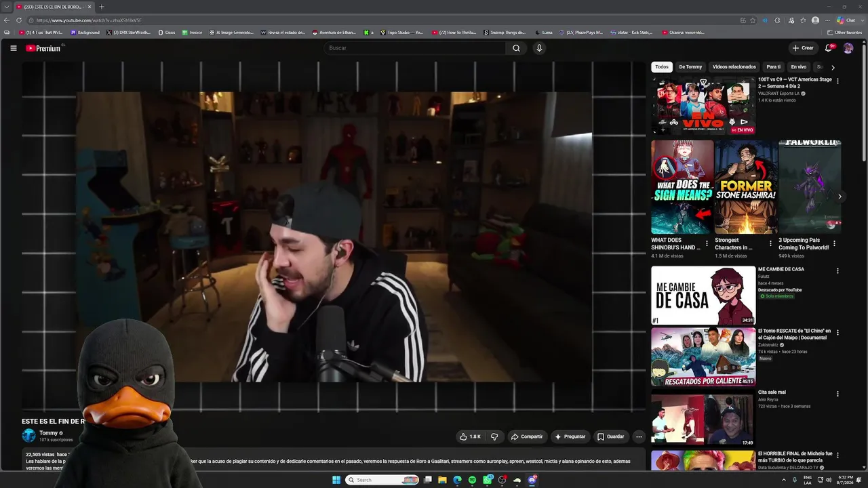Click the Guardar button
Screen dimensions: 868x488
click(610, 436)
